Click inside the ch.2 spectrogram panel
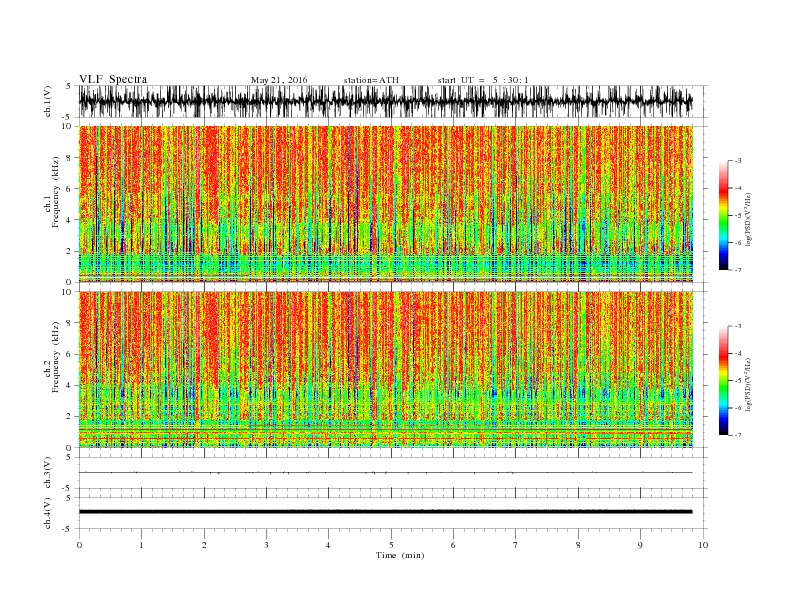This screenshot has width=792, height=612. pyautogui.click(x=386, y=370)
